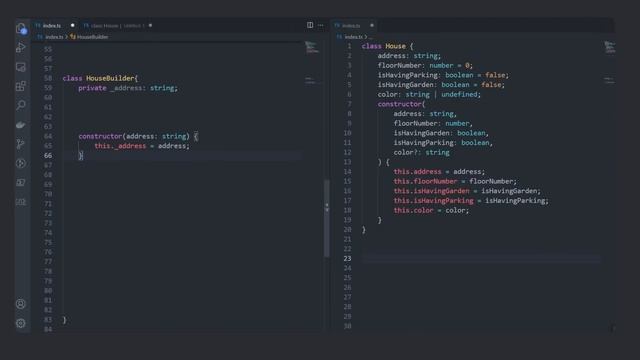
Task: Click 'this.address = address;' in right editor
Action: pos(439,171)
